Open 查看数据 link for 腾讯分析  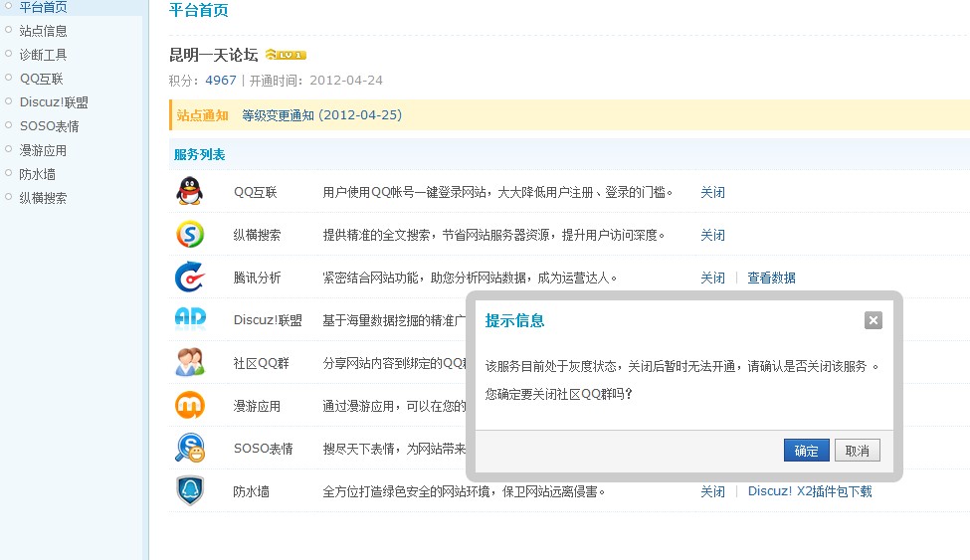[771, 278]
